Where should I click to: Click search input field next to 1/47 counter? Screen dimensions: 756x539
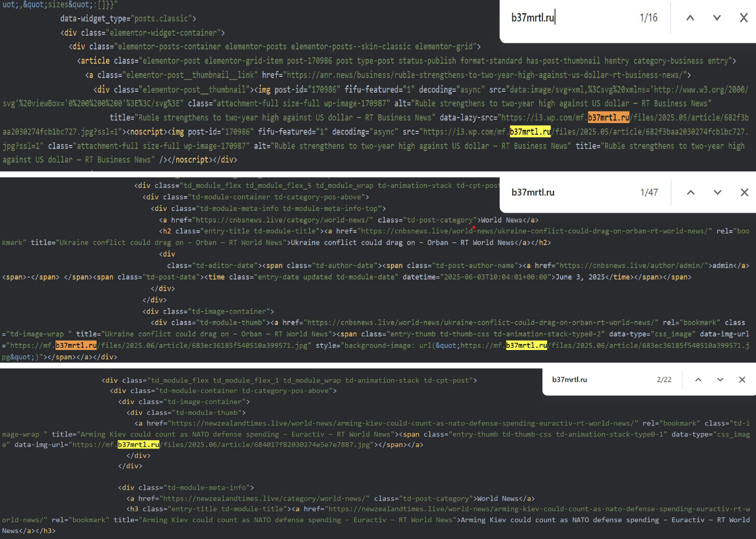549,192
